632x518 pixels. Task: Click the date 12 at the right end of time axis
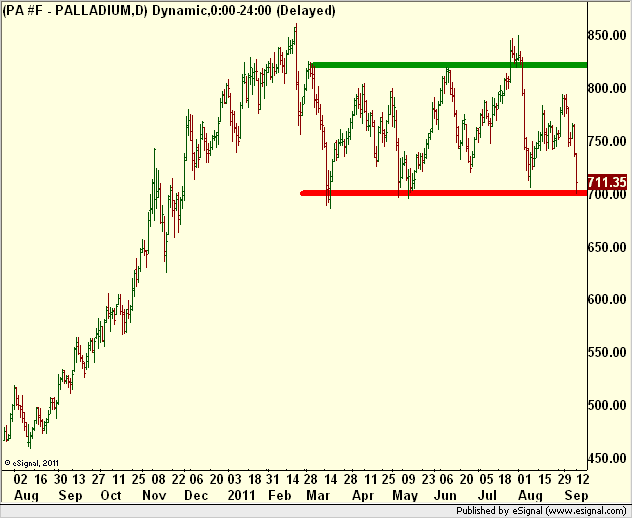[x=583, y=479]
